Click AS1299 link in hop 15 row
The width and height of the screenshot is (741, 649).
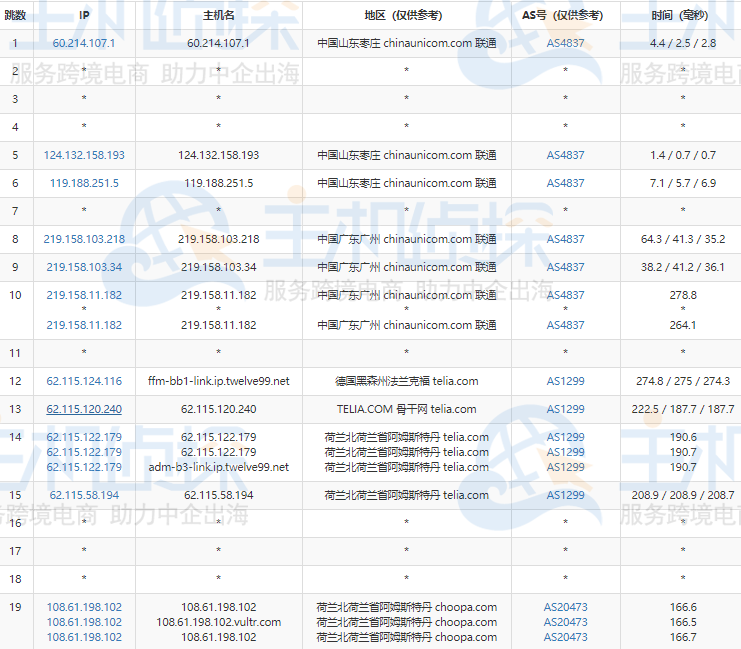565,495
